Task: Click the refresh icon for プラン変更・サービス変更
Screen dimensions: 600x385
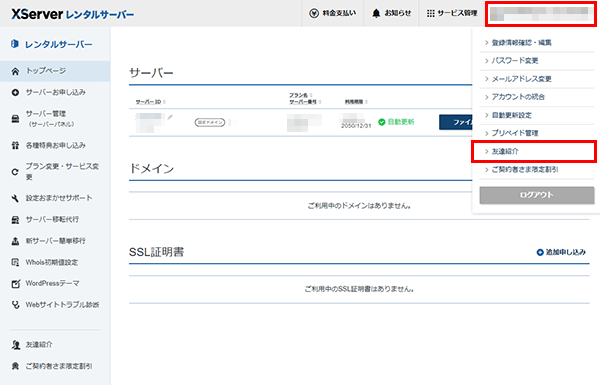Action: point(15,172)
